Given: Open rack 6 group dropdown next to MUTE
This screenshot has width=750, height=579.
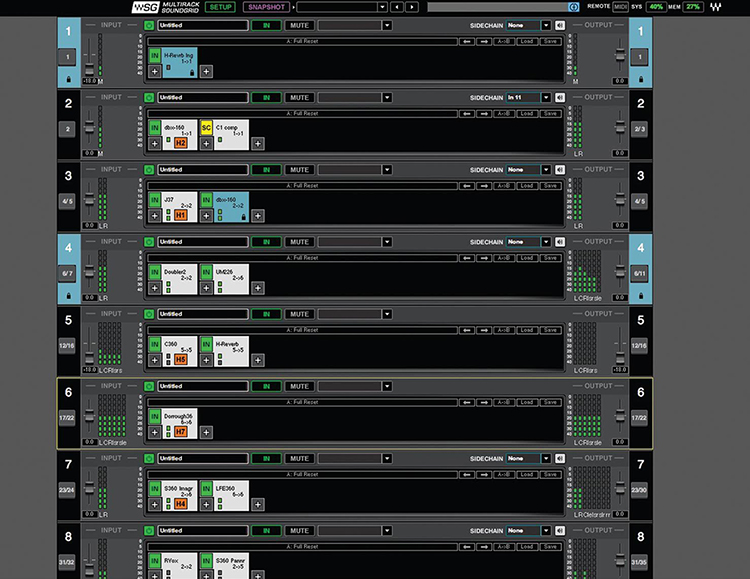Looking at the screenshot, I should (387, 387).
